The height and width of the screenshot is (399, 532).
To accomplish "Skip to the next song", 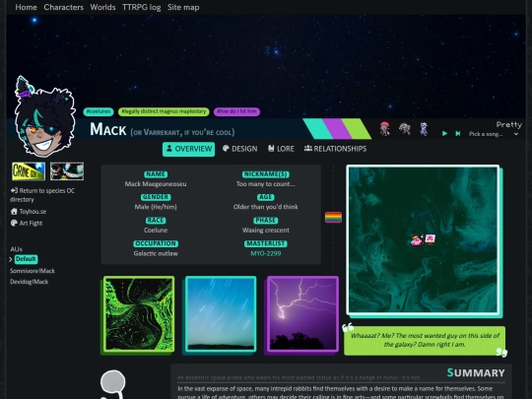I will click(x=458, y=134).
